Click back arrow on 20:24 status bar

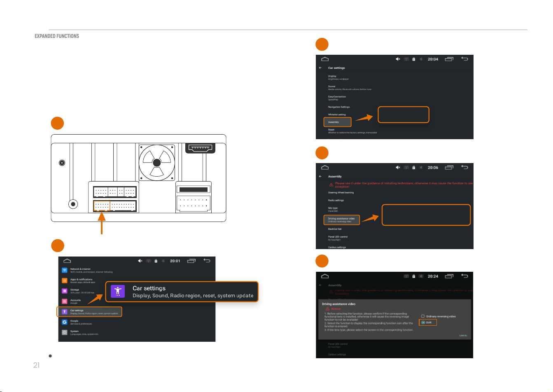click(x=464, y=276)
